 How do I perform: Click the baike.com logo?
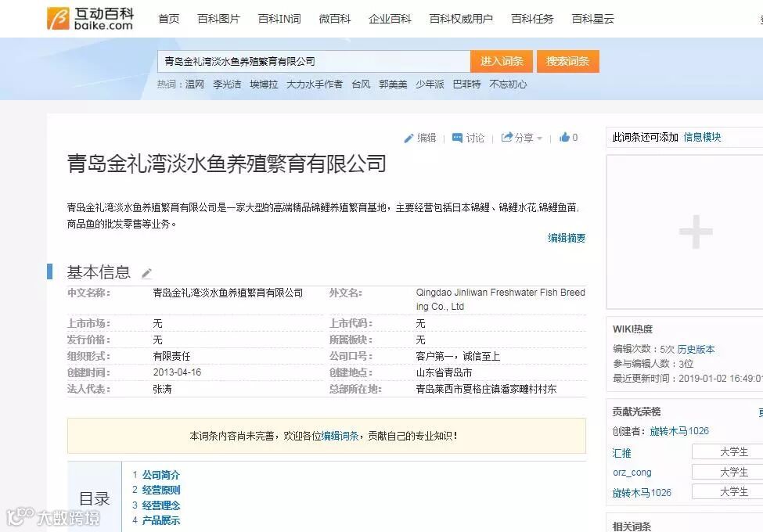(91, 19)
